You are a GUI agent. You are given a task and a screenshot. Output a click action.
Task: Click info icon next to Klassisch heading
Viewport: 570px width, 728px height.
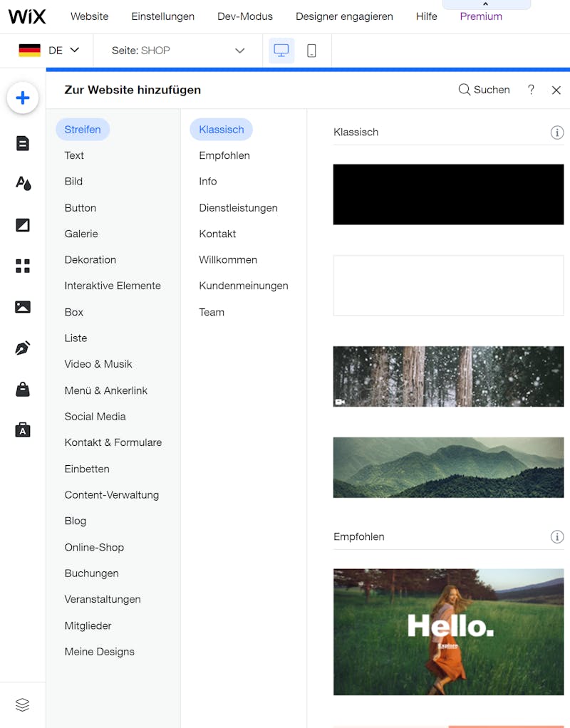pos(557,132)
